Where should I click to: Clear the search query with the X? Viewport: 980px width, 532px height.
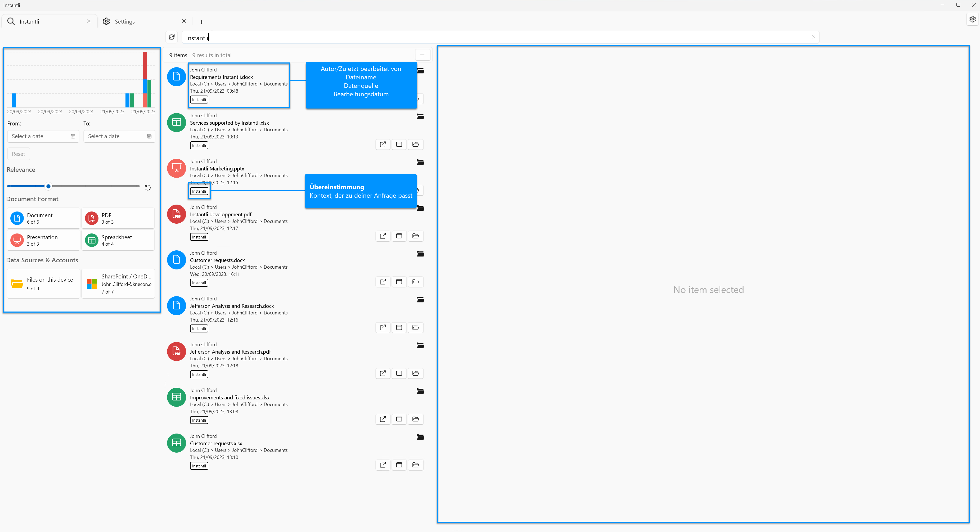pos(813,37)
